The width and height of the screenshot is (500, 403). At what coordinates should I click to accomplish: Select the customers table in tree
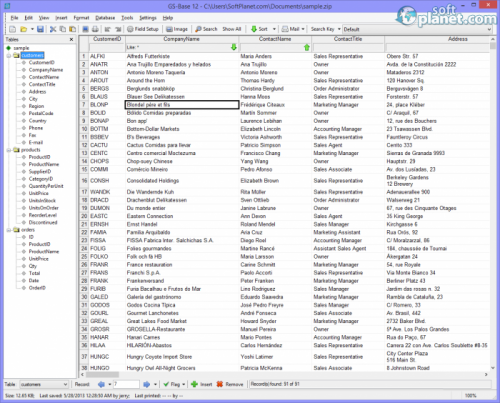coord(32,55)
